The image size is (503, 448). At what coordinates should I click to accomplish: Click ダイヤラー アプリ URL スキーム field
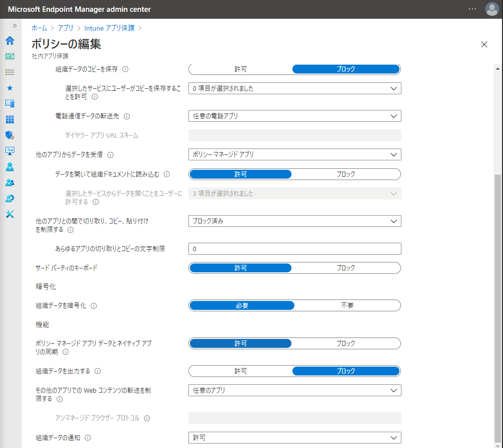[x=295, y=135]
